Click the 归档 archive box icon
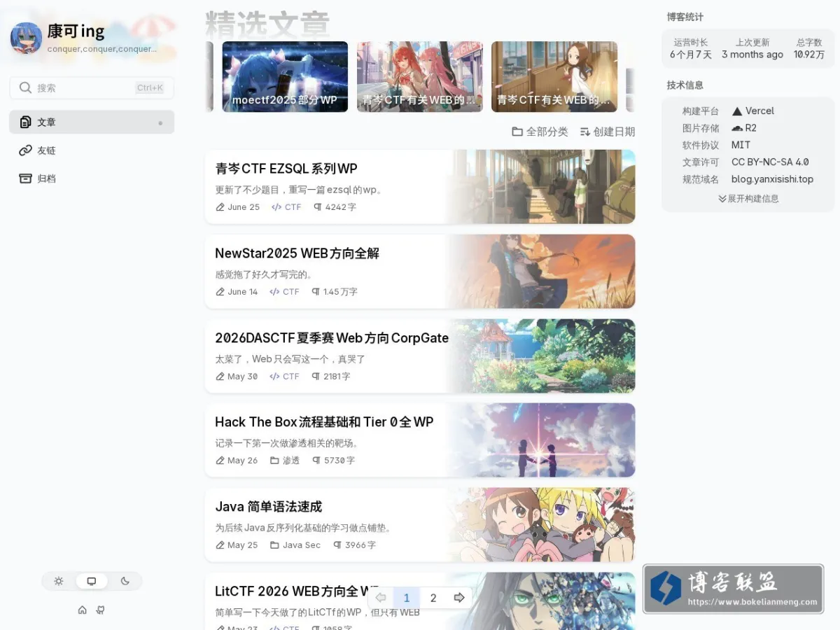840x630 pixels. click(x=26, y=178)
